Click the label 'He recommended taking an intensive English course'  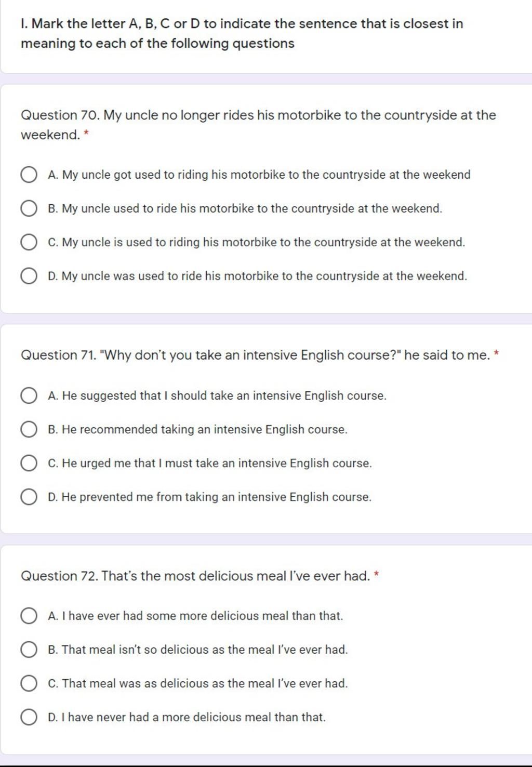[x=197, y=429]
